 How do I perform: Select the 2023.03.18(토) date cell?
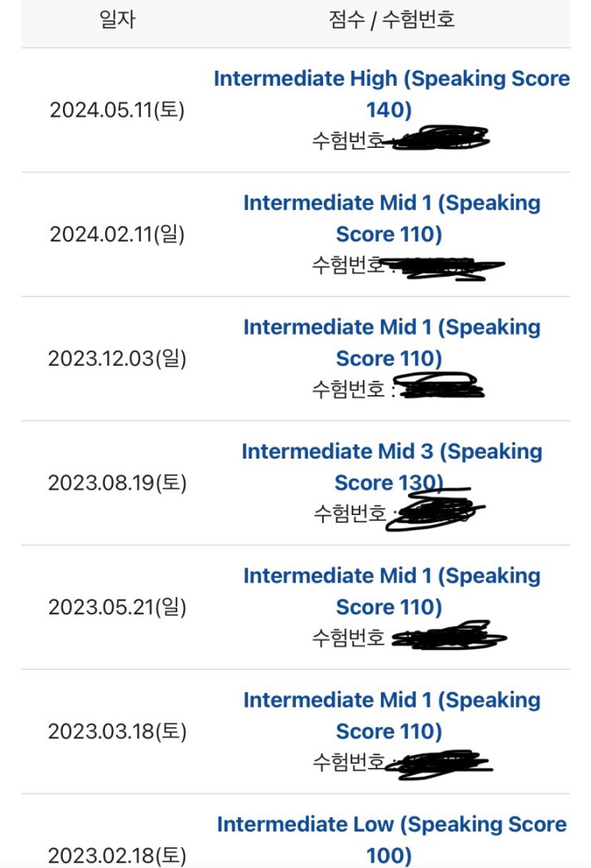(x=117, y=731)
